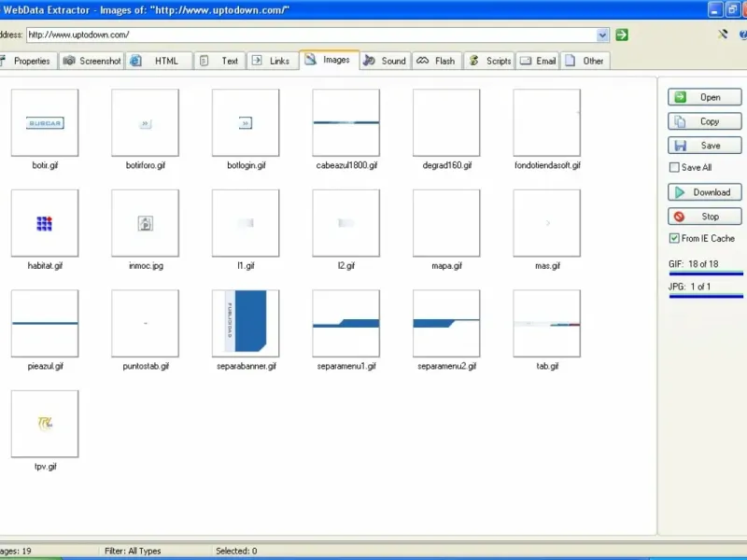Click the GIF progress bar

pyautogui.click(x=706, y=273)
